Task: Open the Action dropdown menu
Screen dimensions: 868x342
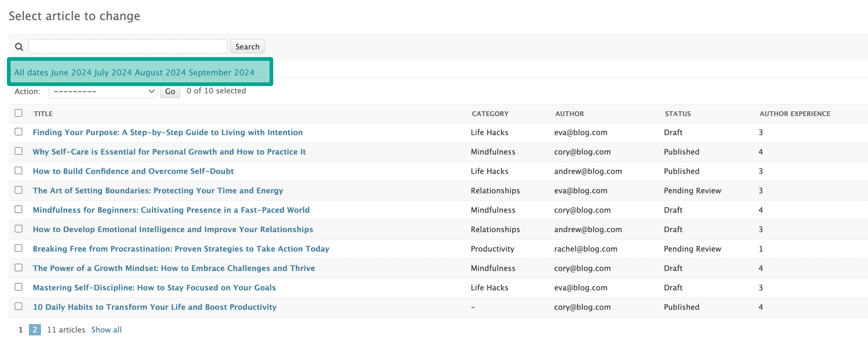Action: click(103, 92)
